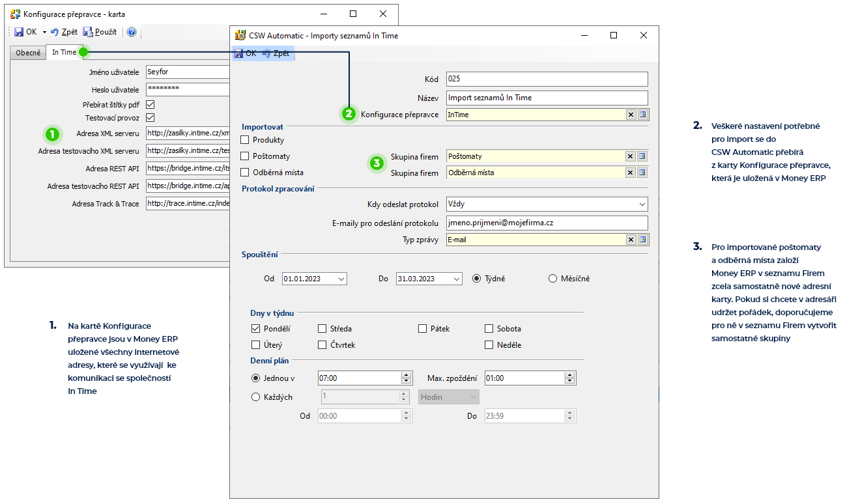The height and width of the screenshot is (504, 858).
Task: Click Zpět undo button in Konfigurace přepravce window
Action: (64, 32)
